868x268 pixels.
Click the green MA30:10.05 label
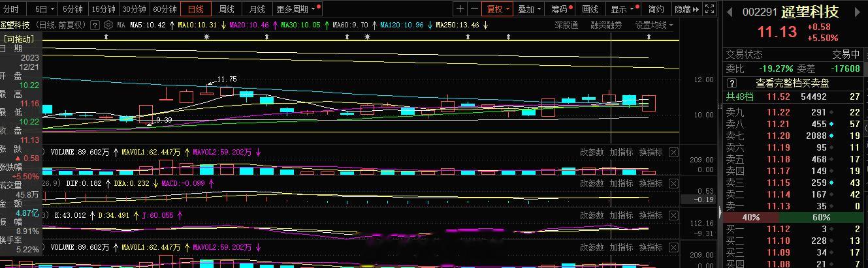[300, 25]
